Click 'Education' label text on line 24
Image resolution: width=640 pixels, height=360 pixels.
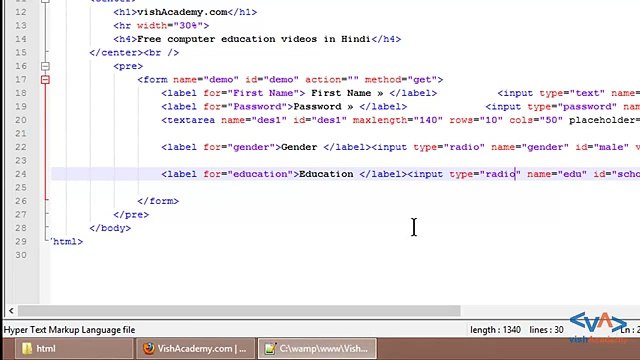[326, 174]
